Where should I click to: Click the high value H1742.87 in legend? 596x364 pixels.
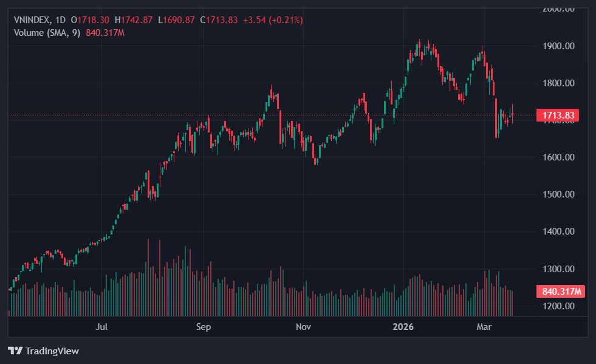point(134,20)
